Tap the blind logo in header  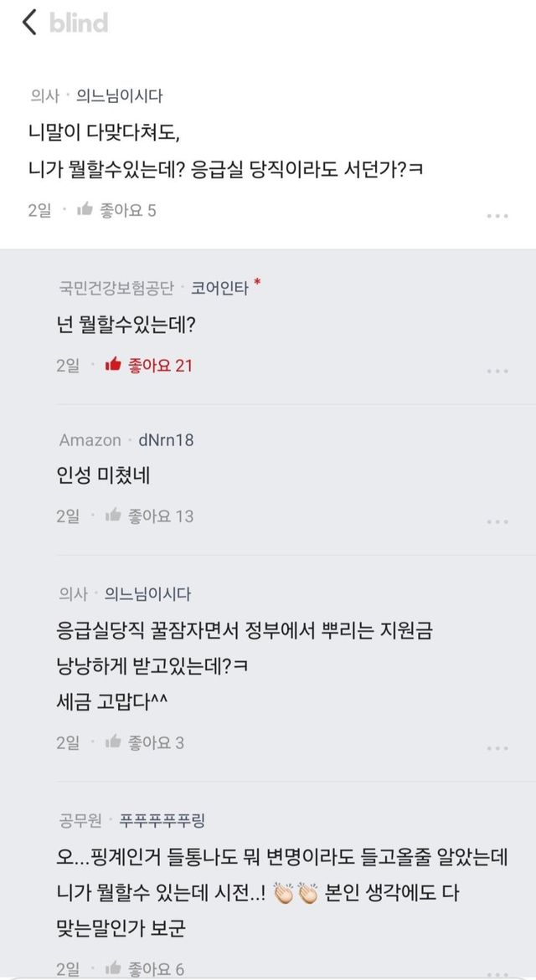[x=79, y=23]
